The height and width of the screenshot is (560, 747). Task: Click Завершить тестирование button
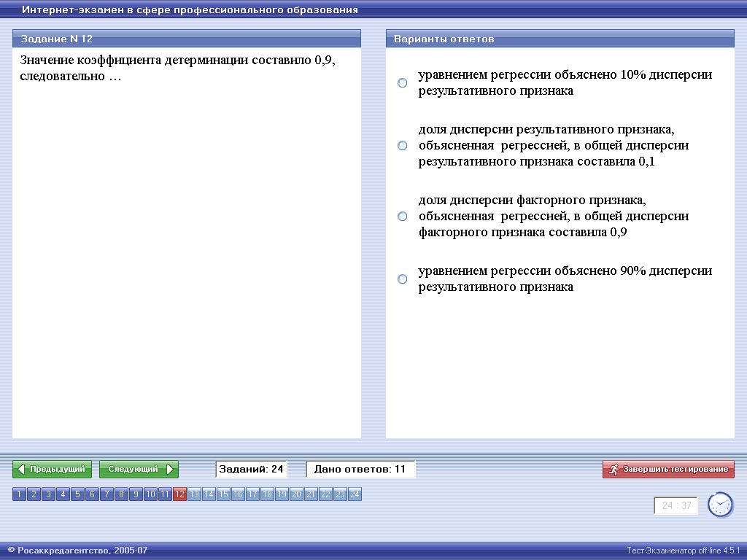668,469
